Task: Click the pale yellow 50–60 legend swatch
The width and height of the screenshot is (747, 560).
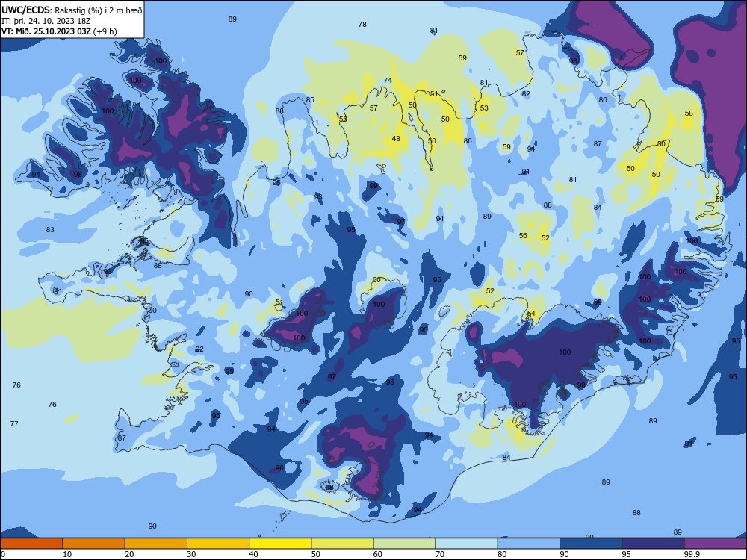Action: pos(342,544)
